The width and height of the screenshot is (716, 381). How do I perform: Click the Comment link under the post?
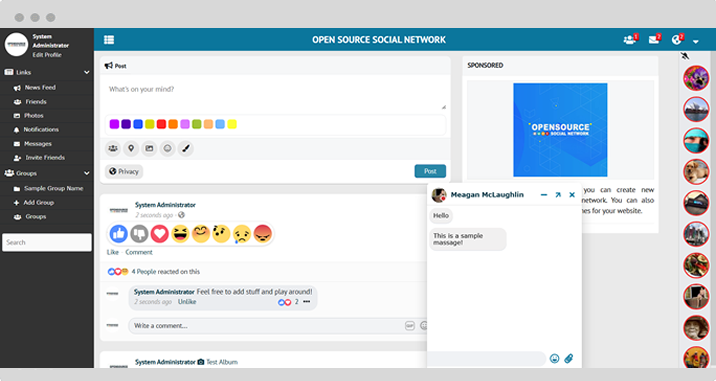(x=139, y=252)
